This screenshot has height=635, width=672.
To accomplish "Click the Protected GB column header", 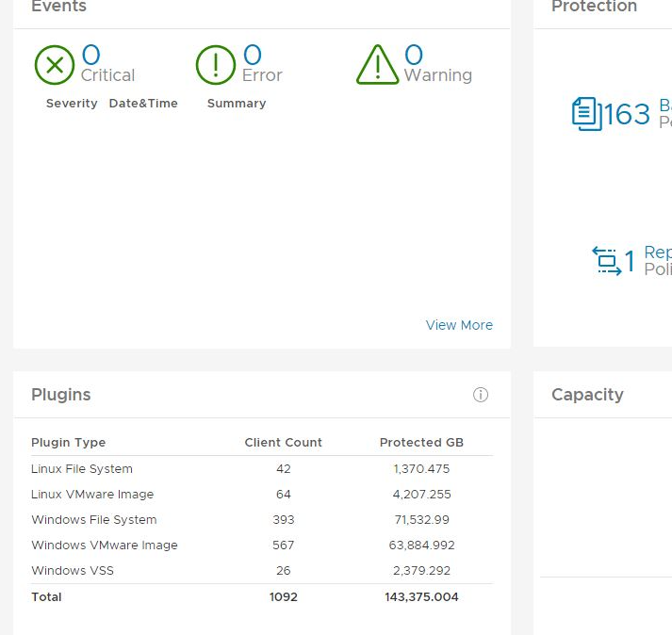I will click(x=421, y=443).
